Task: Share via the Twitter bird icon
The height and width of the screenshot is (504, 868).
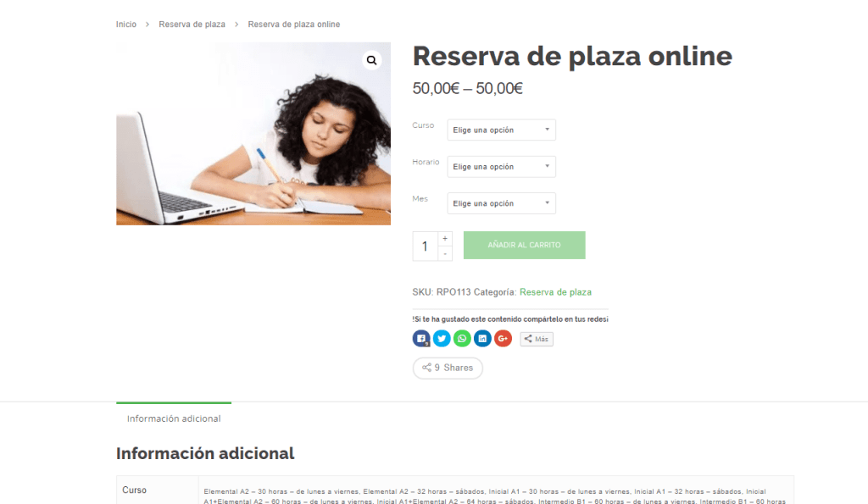Action: [x=442, y=339]
